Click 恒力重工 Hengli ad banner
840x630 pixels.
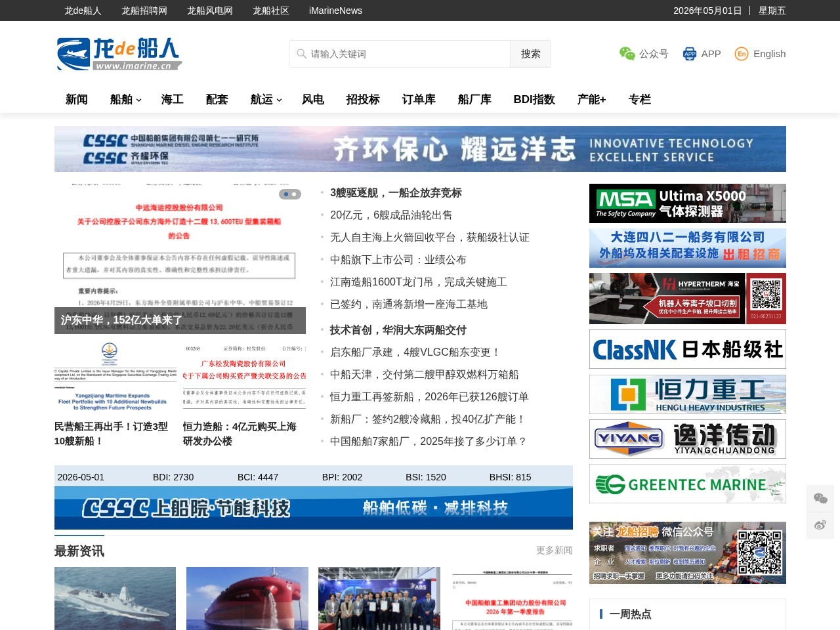pos(688,394)
